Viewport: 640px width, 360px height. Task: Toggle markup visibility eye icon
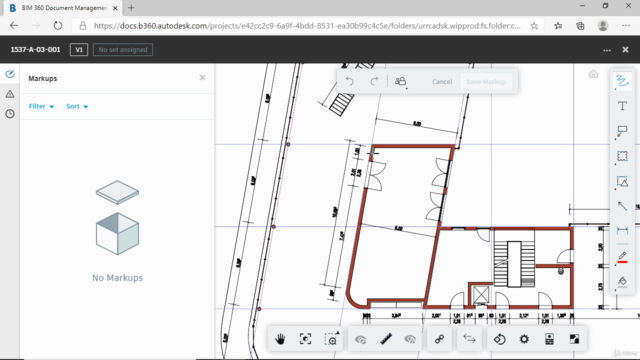pos(360,339)
